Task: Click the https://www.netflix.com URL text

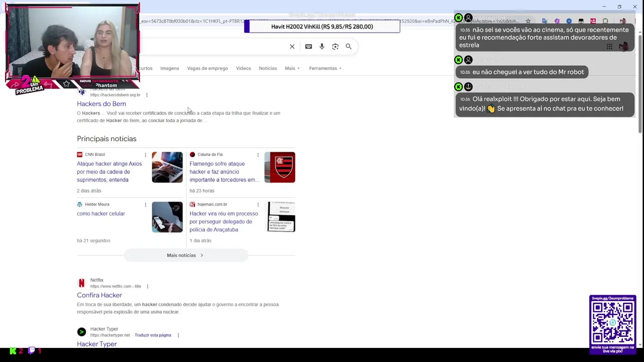Action: [x=116, y=286]
